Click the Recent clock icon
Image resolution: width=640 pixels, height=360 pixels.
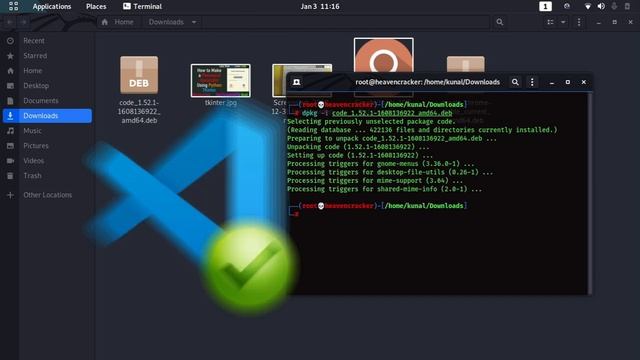tap(10, 41)
